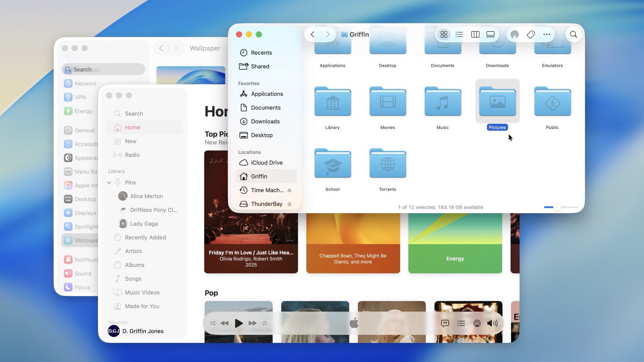Mute audio with the volume icon

[x=492, y=323]
